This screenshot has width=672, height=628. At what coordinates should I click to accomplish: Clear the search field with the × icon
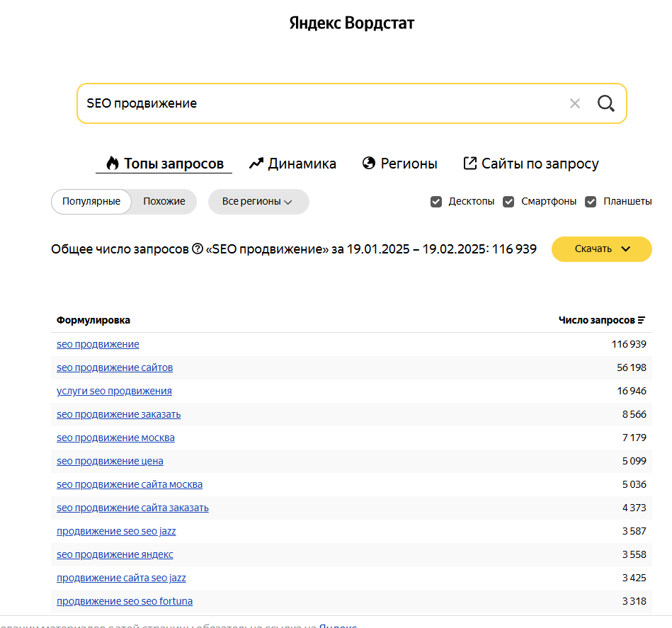point(575,103)
